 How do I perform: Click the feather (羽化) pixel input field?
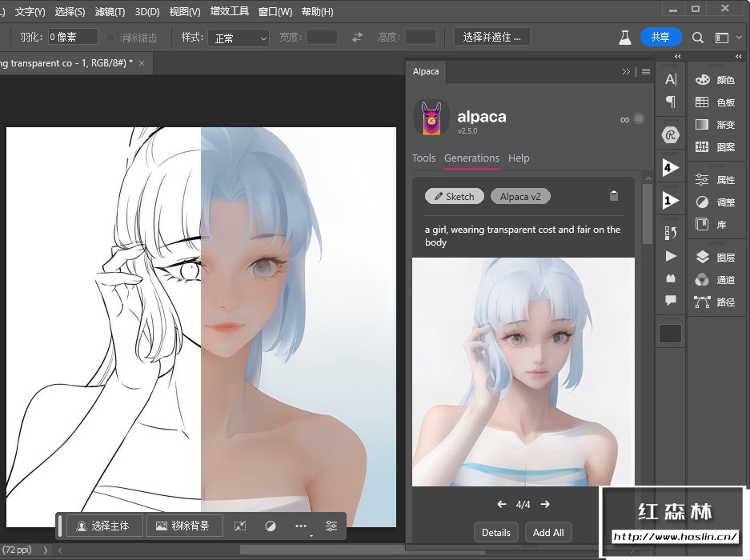(x=73, y=37)
